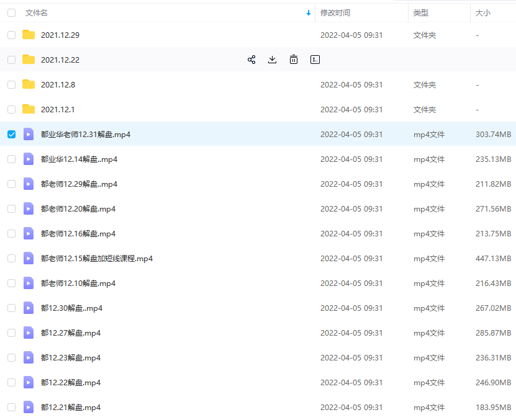
Task: Click the folder icon of 2021.12.1
Action: click(28, 109)
